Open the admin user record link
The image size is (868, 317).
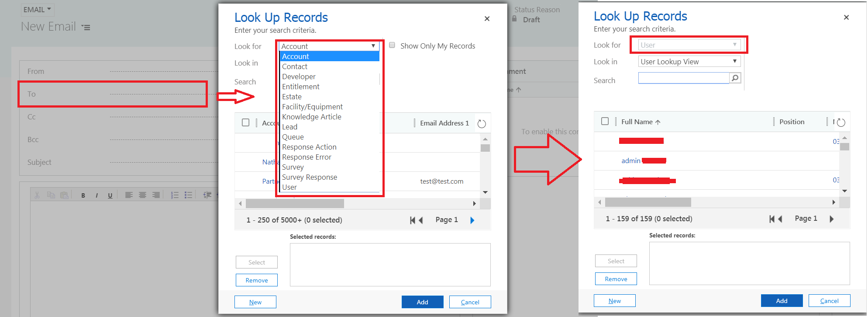[630, 161]
